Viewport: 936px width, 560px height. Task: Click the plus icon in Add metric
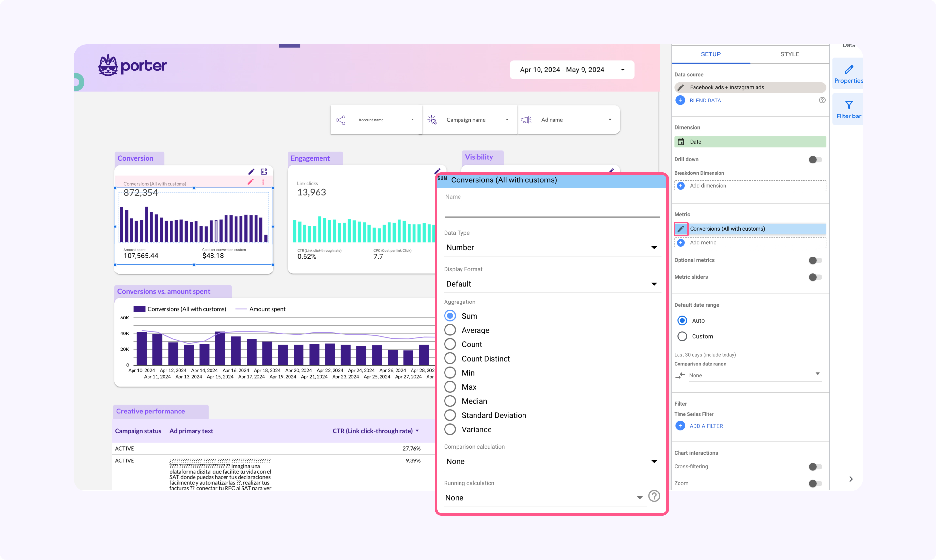pos(680,243)
